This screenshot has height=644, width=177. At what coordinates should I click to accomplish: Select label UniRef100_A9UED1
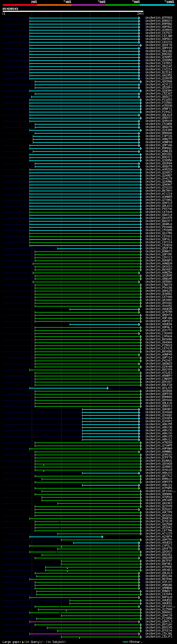click(159, 603)
